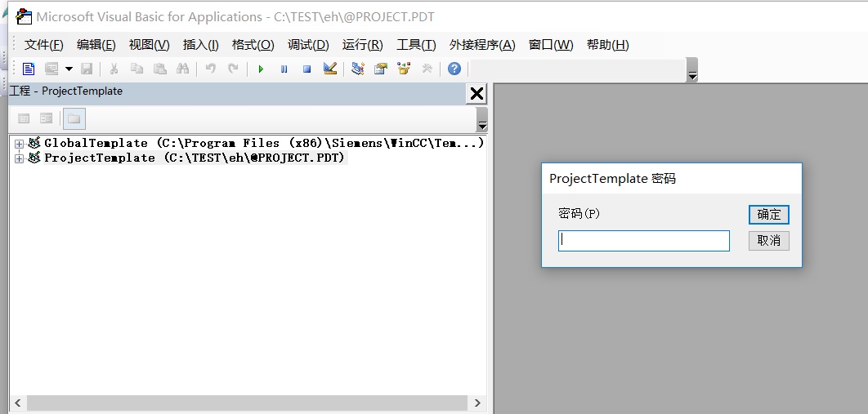Screen dimensions: 868x414
Task: Click the Run Sub play icon
Action: tap(261, 69)
